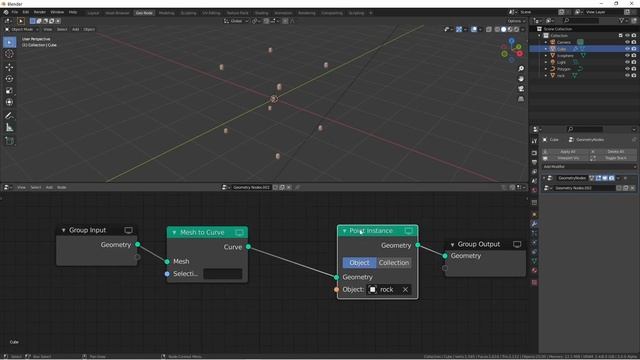Select the Annotate tool

9,116
